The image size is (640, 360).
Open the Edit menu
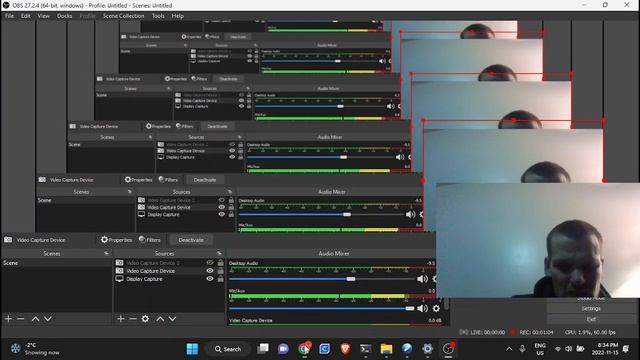[26, 16]
